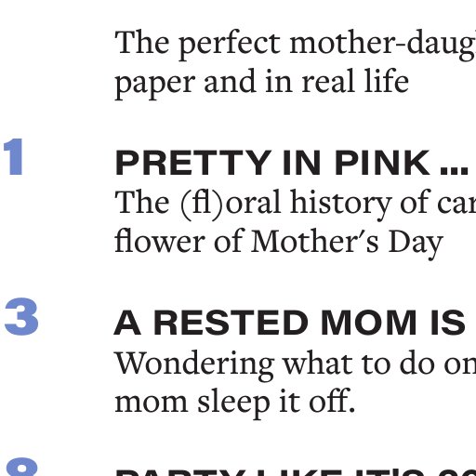This screenshot has height=476, width=476.
Task: Click the word 'Wondering' in the description
Action: (194, 366)
